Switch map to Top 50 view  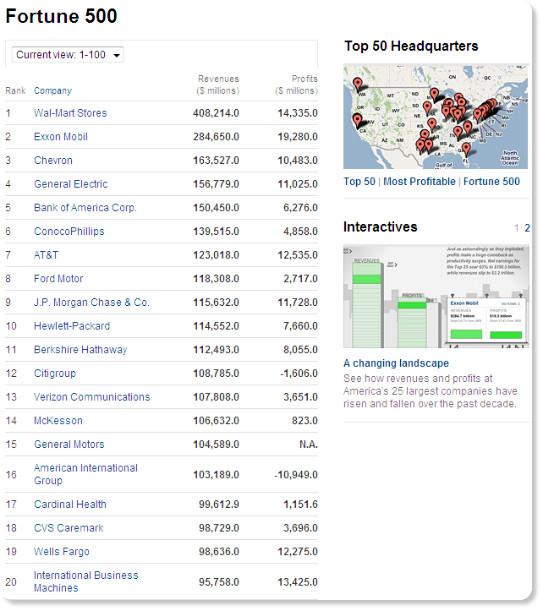tap(359, 181)
